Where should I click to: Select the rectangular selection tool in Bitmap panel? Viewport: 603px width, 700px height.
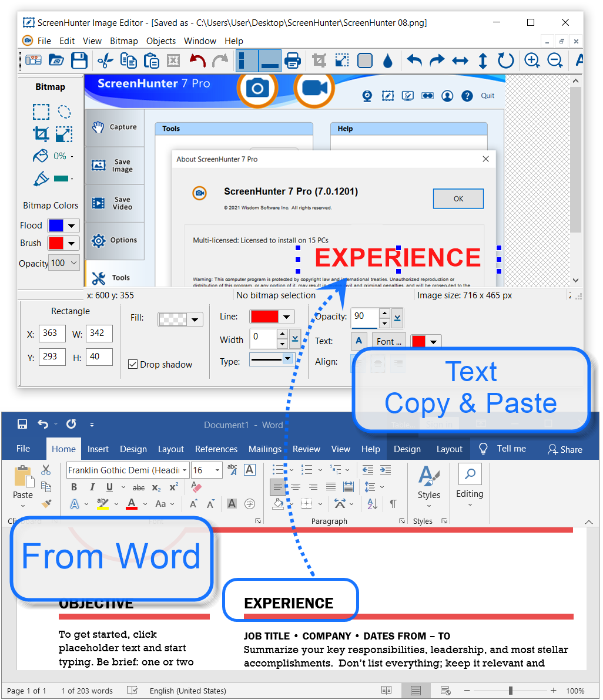click(41, 112)
